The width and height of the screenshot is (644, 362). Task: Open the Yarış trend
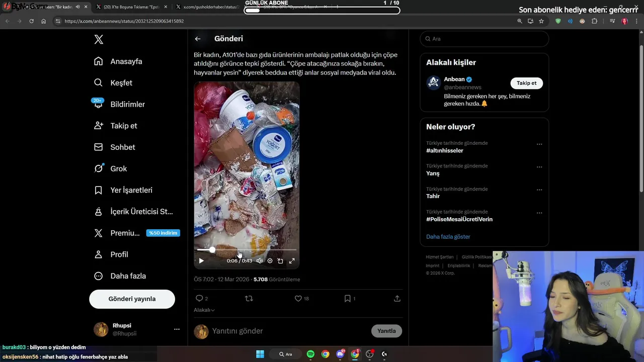coord(433,173)
